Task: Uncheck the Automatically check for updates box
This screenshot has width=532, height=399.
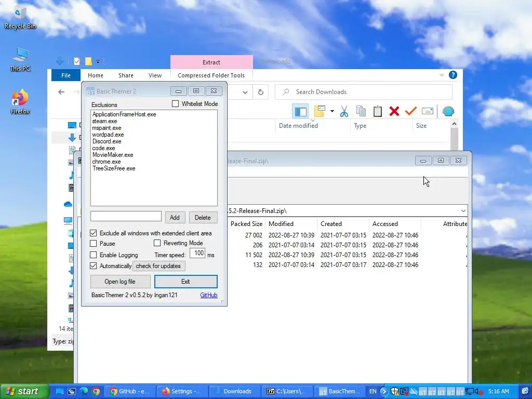Action: [x=94, y=266]
